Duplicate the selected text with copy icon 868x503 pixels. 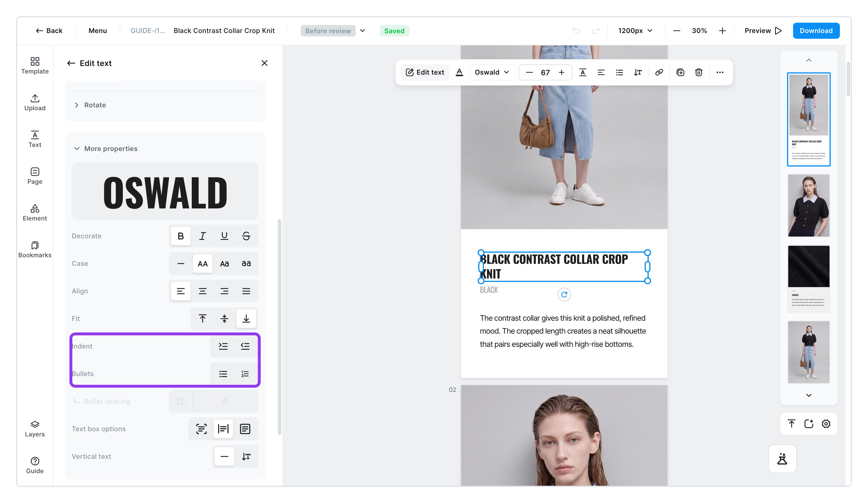coord(680,72)
